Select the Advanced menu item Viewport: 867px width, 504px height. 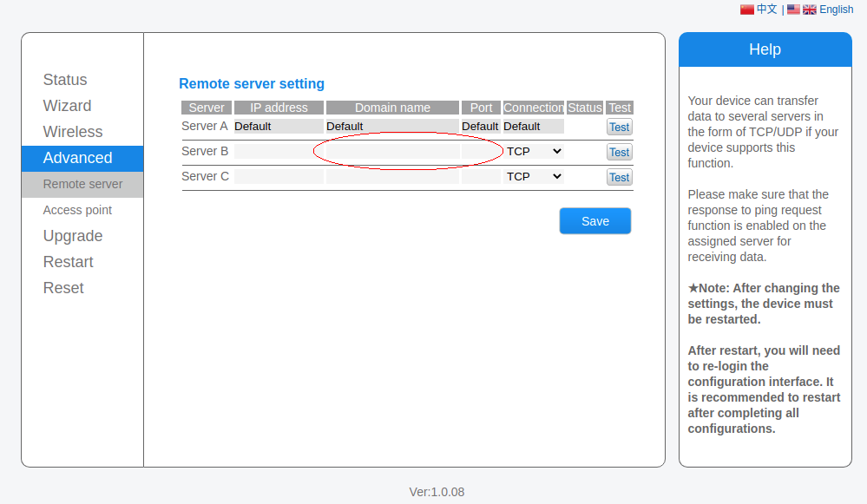[78, 158]
